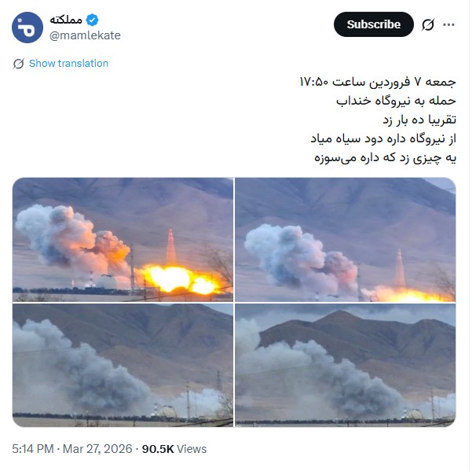The image size is (476, 471).
Task: Click the last line of the tweet text
Action: pyautogui.click(x=385, y=158)
